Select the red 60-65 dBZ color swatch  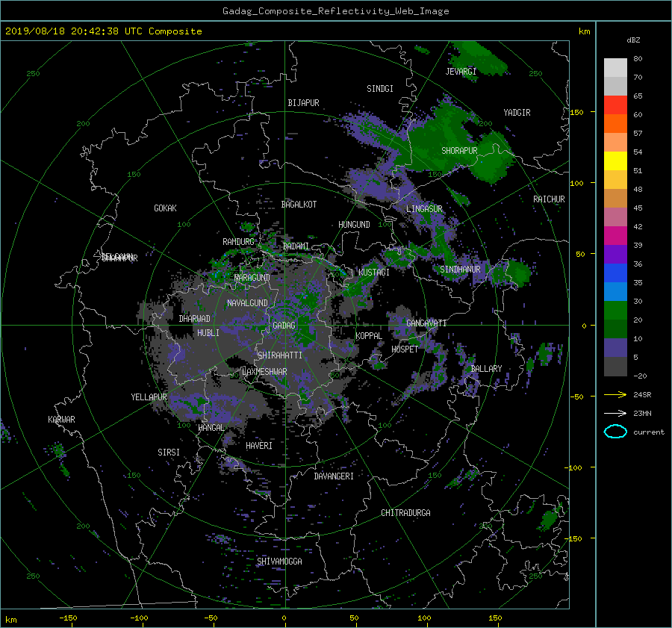(615, 105)
